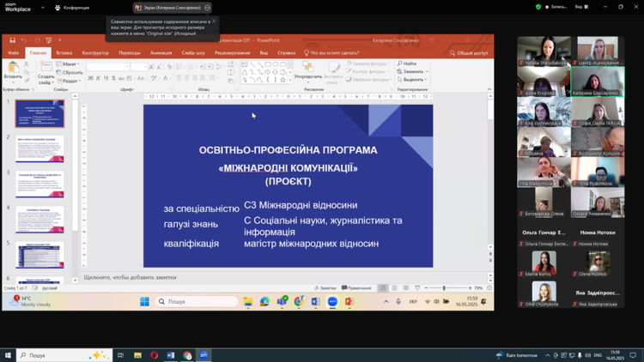Open Opera browser from the taskbar
The width and height of the screenshot is (644, 362).
(x=155, y=355)
